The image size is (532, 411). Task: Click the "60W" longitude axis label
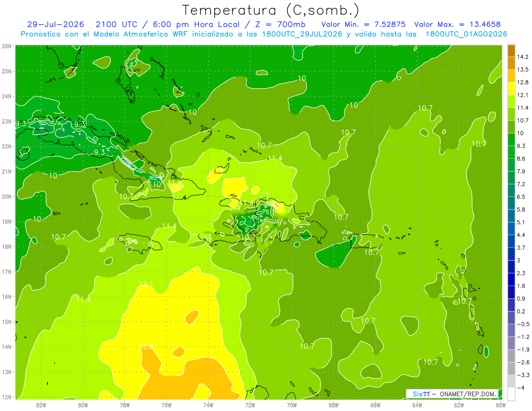501,405
